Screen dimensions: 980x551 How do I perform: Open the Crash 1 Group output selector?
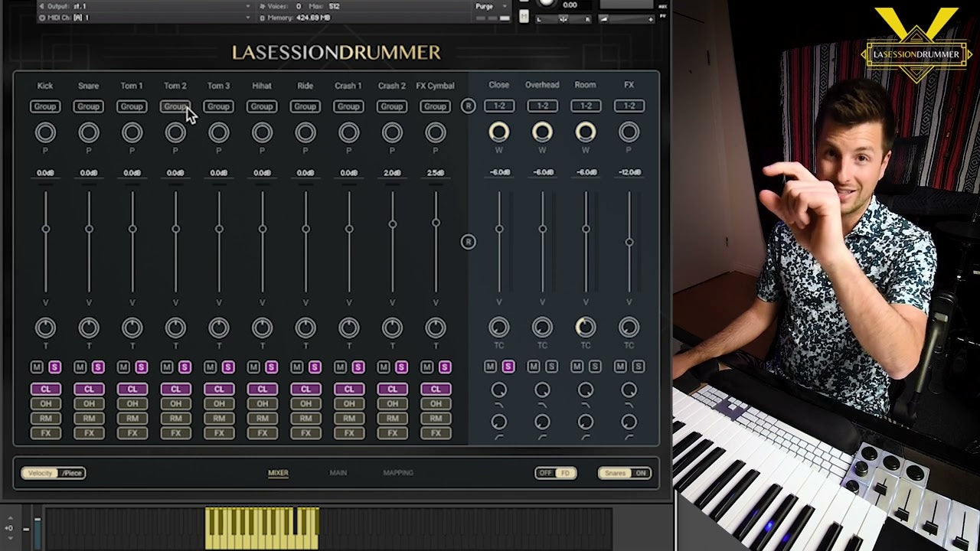[348, 106]
